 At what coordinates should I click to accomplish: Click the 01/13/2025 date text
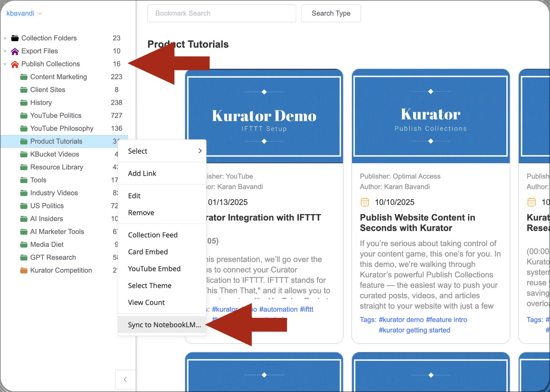click(228, 202)
